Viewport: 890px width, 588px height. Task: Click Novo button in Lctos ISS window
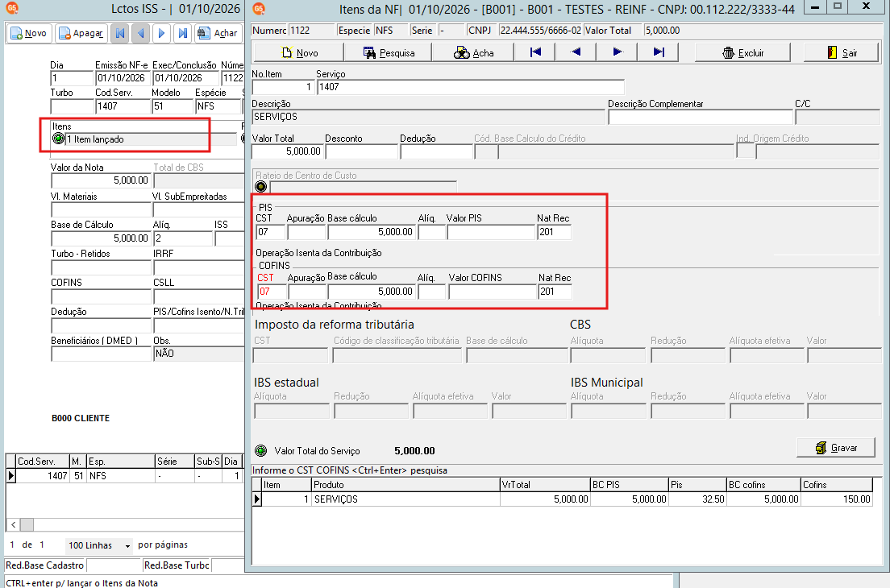(29, 34)
